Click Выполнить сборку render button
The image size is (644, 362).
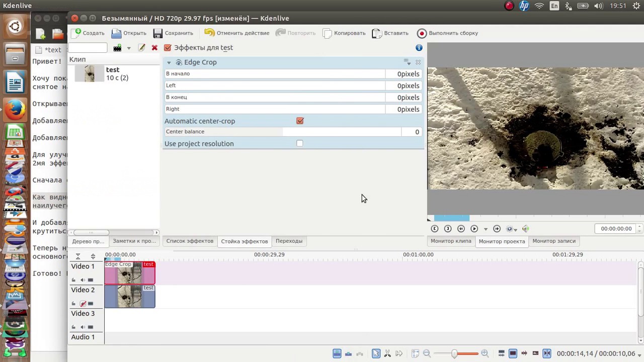tap(448, 33)
